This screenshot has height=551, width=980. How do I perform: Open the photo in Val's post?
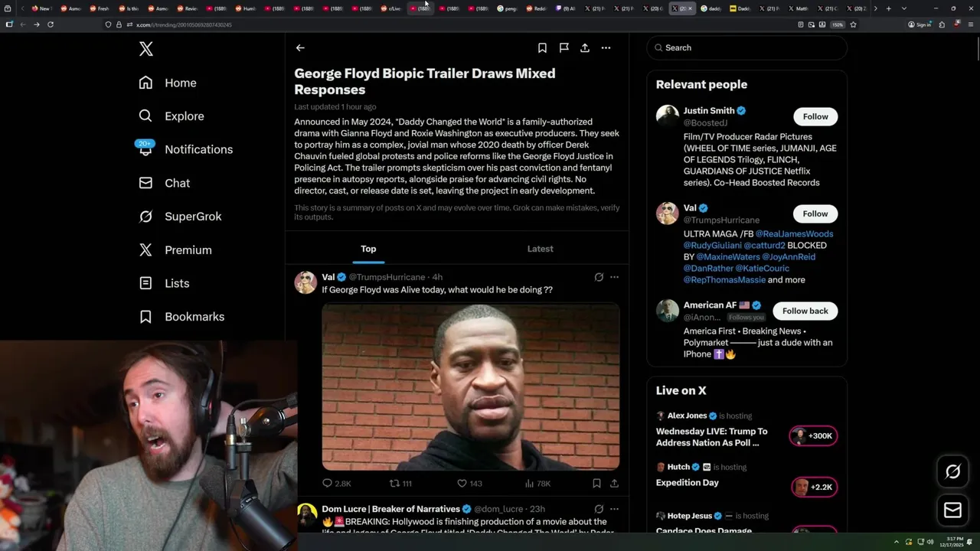(471, 386)
